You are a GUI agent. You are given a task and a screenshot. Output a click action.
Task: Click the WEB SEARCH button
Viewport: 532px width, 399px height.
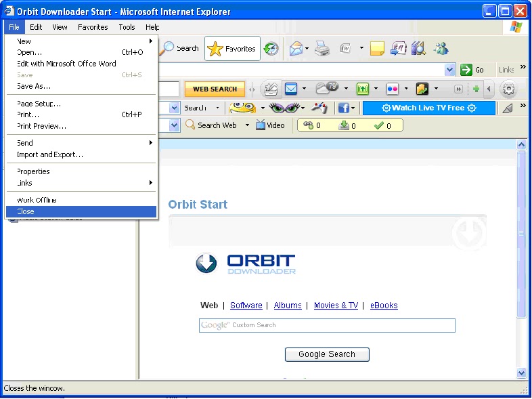[x=215, y=89]
